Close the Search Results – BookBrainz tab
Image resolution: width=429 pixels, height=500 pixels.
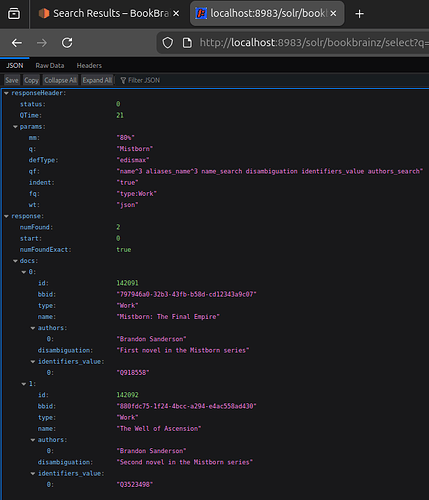coord(176,14)
